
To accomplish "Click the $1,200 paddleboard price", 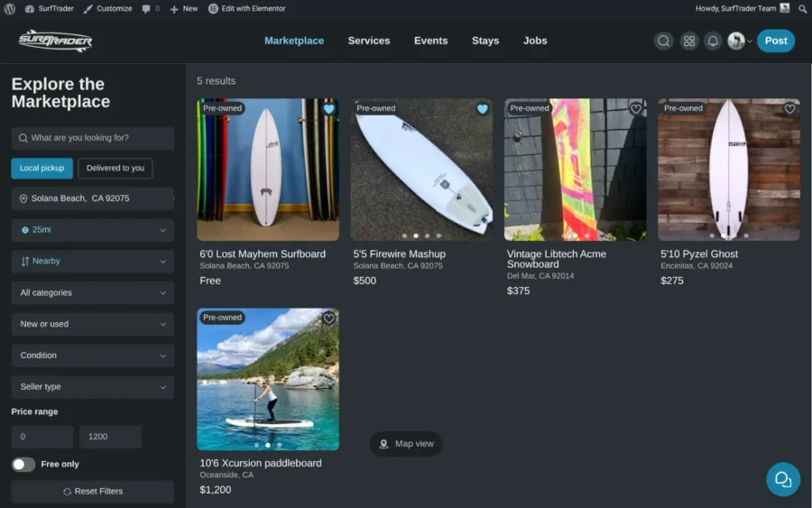I will click(x=216, y=490).
